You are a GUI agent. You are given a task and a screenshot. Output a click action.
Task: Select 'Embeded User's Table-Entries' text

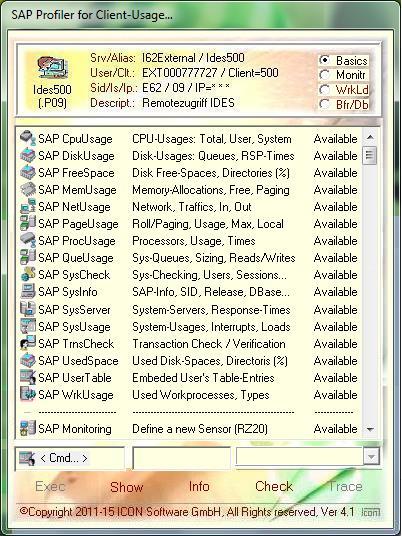(203, 378)
